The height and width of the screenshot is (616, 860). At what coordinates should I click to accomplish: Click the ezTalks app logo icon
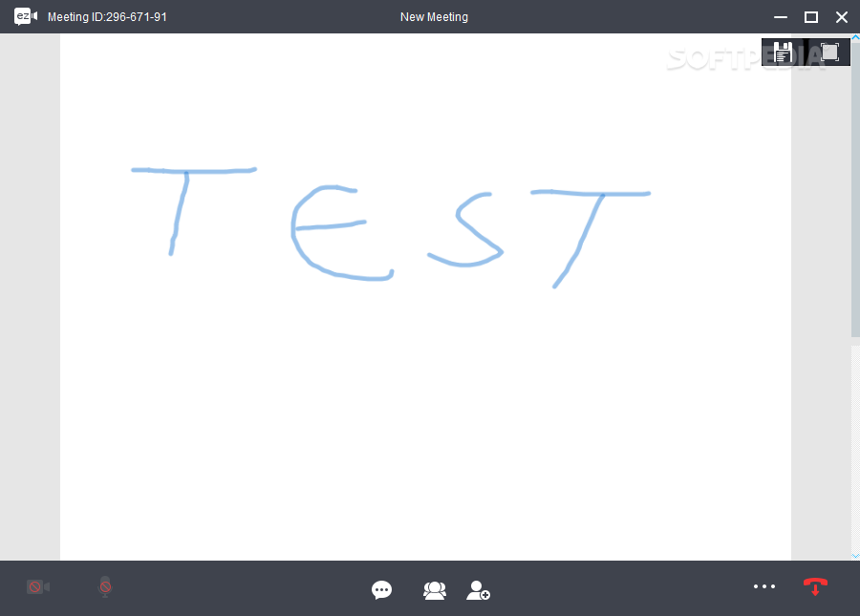pos(26,16)
